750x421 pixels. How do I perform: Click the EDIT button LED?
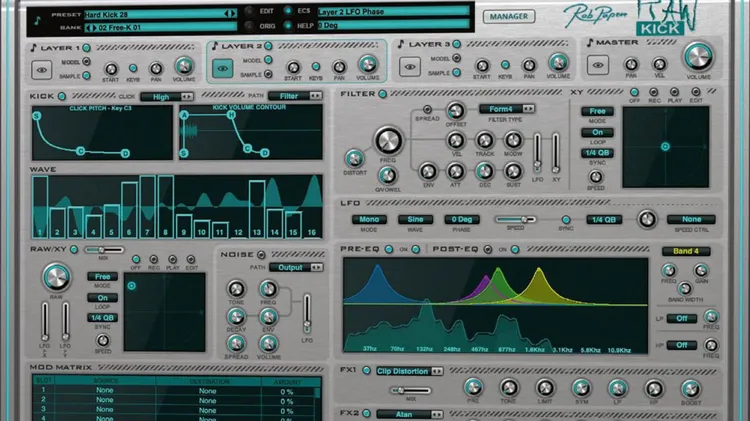(x=249, y=11)
